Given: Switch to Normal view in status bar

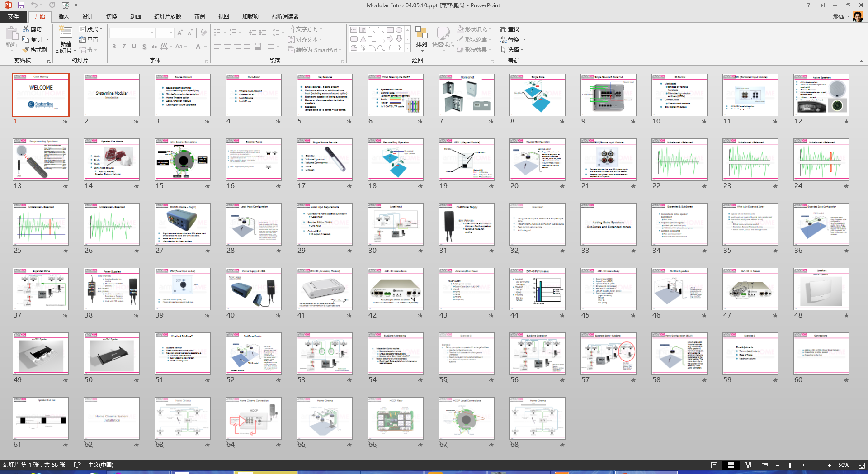Looking at the screenshot, I should (714, 465).
